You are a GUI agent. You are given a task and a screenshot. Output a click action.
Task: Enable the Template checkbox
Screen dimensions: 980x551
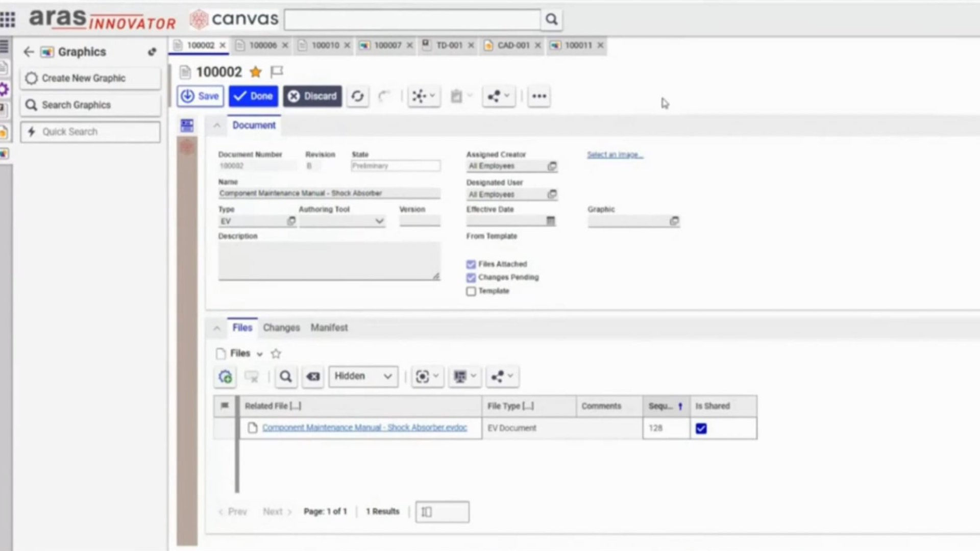pyautogui.click(x=471, y=291)
